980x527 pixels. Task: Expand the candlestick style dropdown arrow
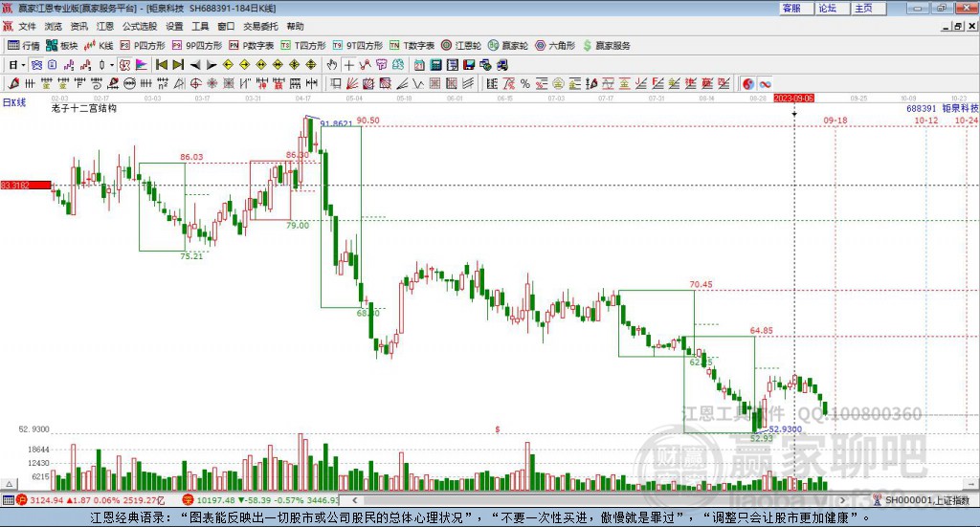coord(112,65)
